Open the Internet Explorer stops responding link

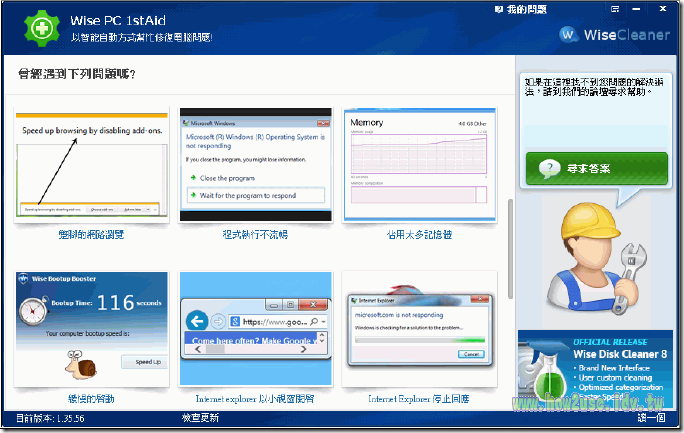coord(419,398)
